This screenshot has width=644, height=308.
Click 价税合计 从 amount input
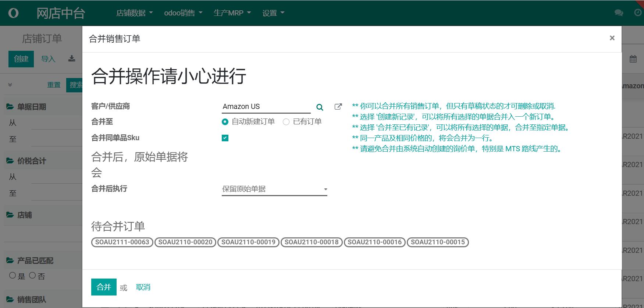[57, 177]
